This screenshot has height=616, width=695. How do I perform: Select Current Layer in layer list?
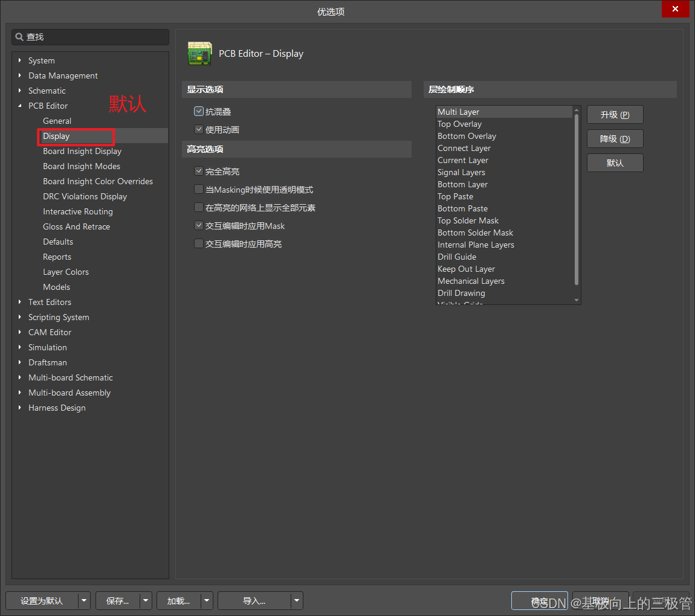click(x=505, y=160)
